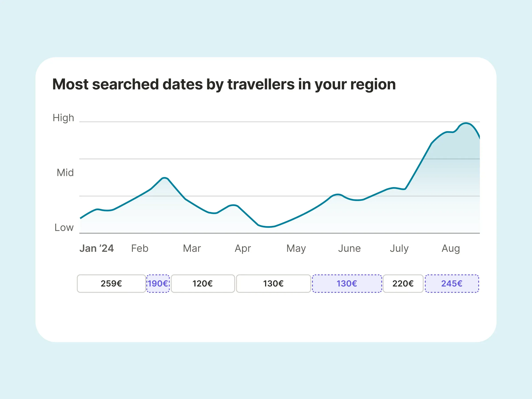The height and width of the screenshot is (399, 532).
Task: Click the 259€ price box
Action: pyautogui.click(x=111, y=284)
